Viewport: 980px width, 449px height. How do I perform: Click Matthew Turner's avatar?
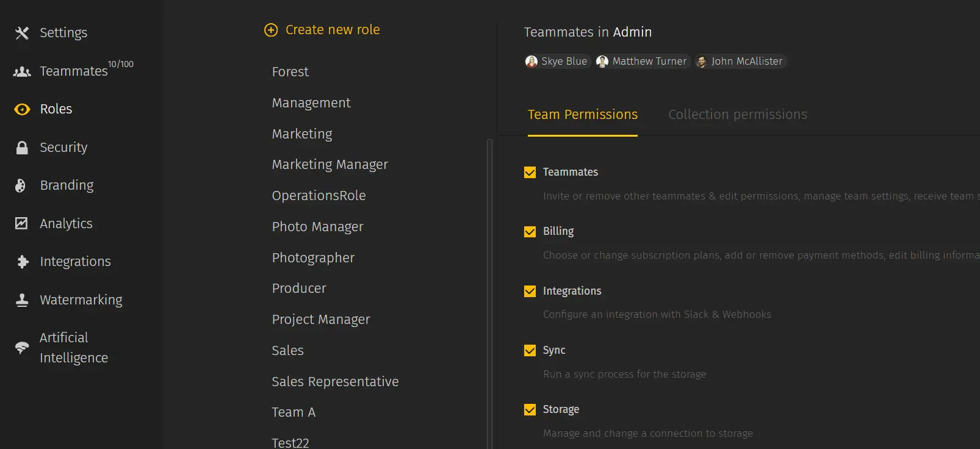[602, 62]
